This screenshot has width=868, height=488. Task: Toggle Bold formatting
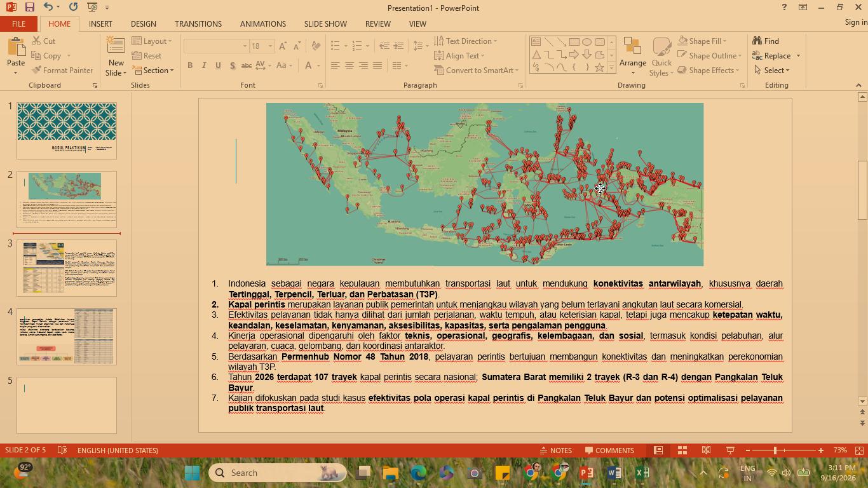pos(190,65)
